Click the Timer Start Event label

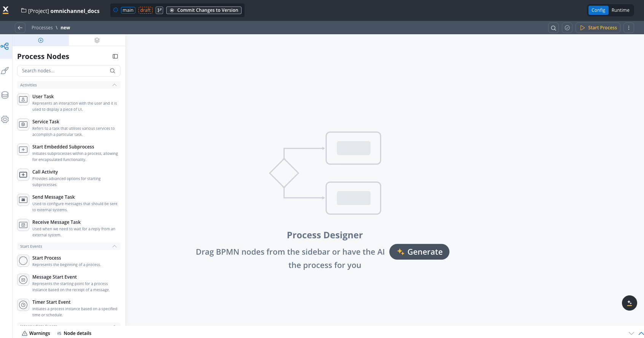coord(51,302)
